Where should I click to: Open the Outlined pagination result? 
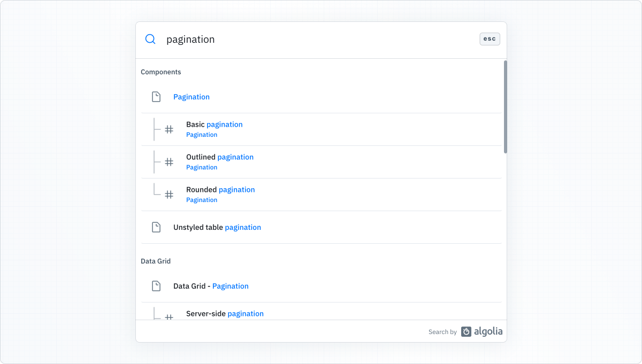tap(219, 157)
